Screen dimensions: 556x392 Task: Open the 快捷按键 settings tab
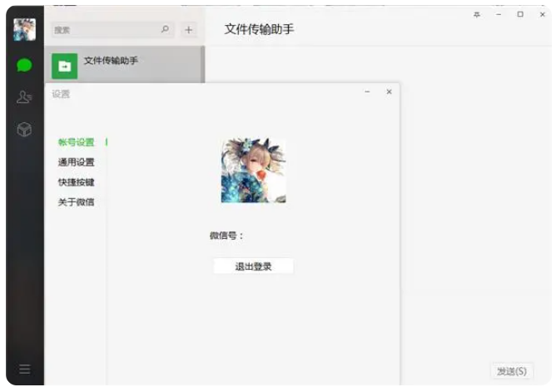(76, 182)
